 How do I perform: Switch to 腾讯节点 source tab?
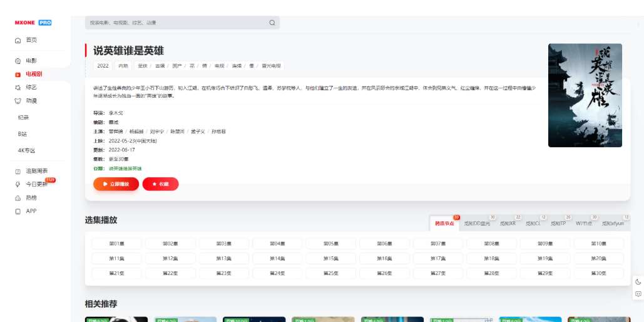445,223
